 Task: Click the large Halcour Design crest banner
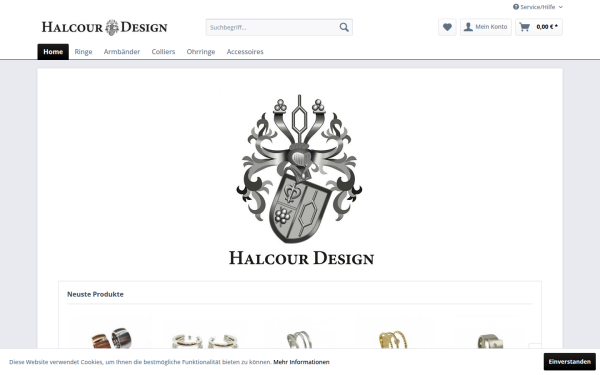300,180
